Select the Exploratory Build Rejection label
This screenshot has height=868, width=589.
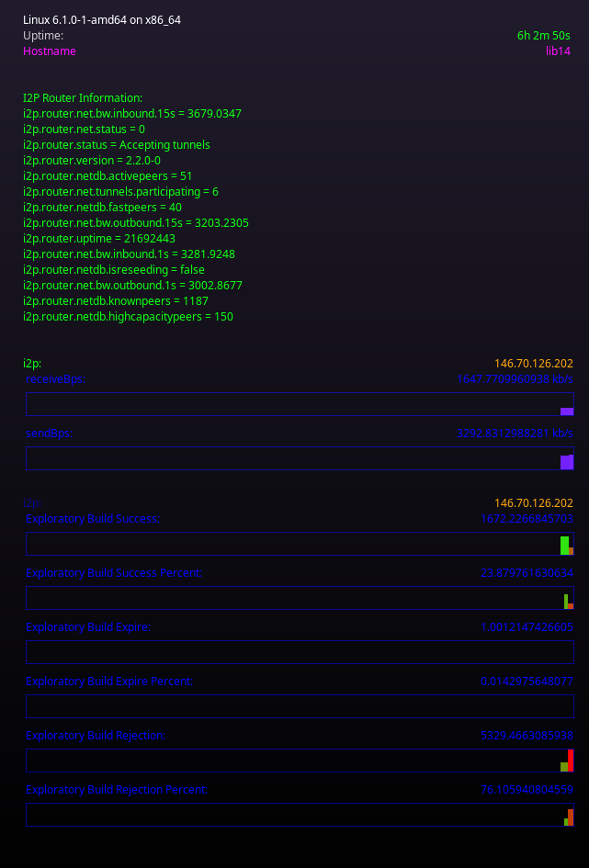click(x=96, y=736)
